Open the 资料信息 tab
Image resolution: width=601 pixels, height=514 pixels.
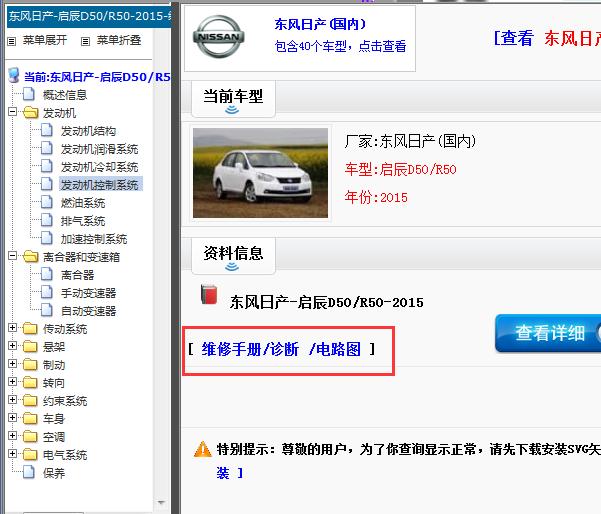click(x=233, y=256)
